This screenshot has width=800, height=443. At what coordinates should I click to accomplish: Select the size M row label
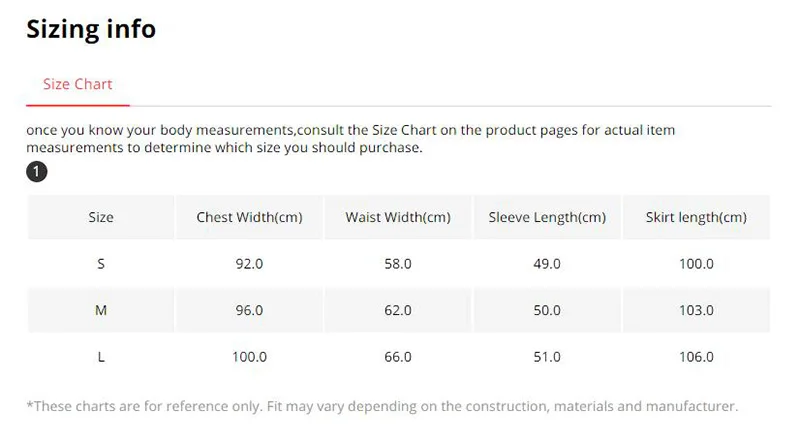[101, 310]
